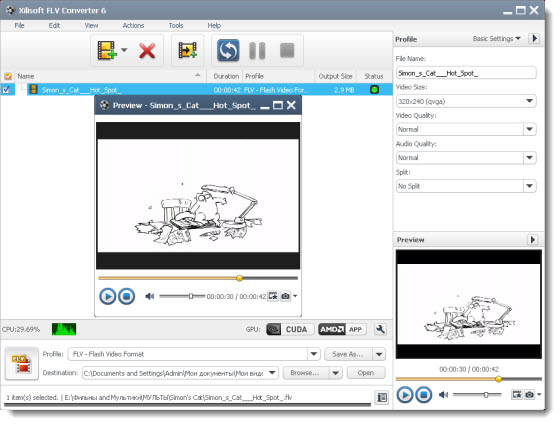
Task: Remove selected file with red X
Action: click(x=147, y=51)
